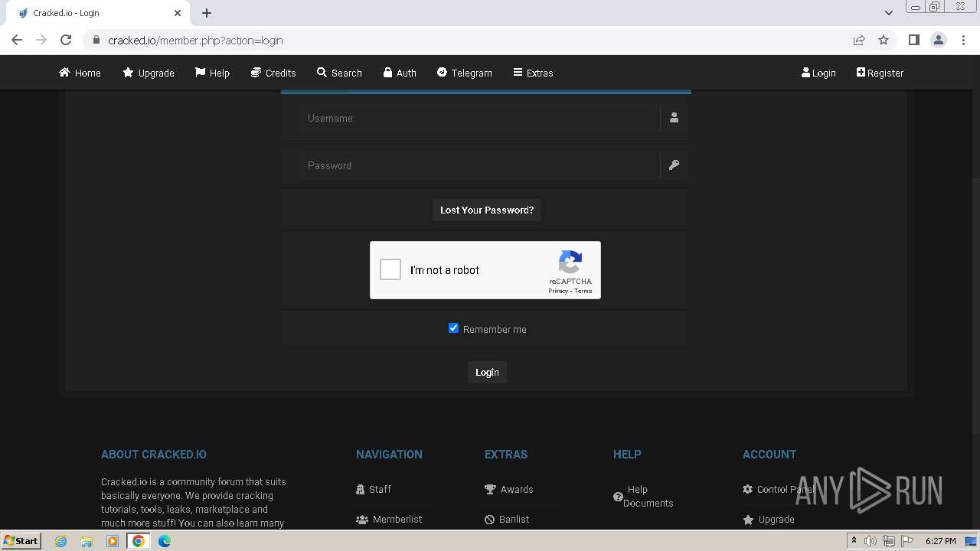
Task: Click the Action Center flag icon
Action: coord(906,541)
